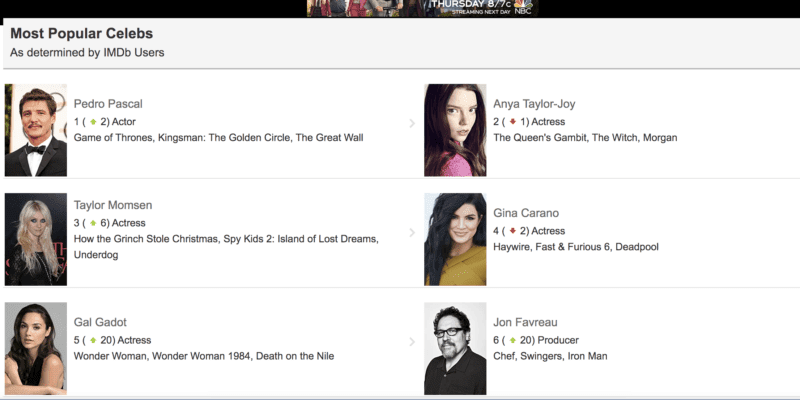This screenshot has width=800, height=400.
Task: Open Jon Favreau's name link
Action: pos(526,323)
